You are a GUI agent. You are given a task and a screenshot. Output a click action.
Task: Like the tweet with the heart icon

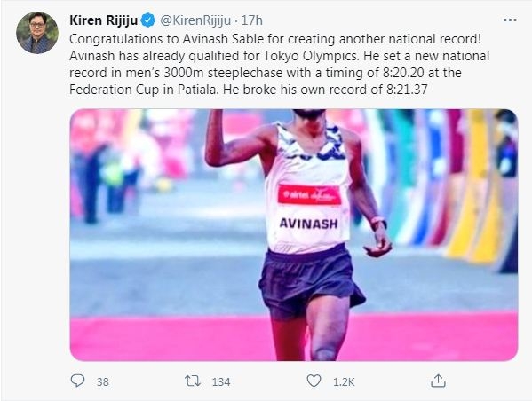tap(314, 381)
